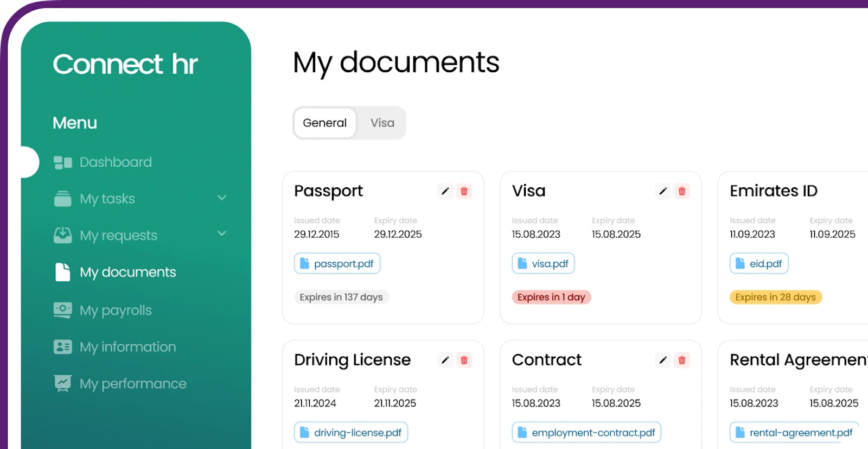Open the employment-contract.pdf file

586,432
